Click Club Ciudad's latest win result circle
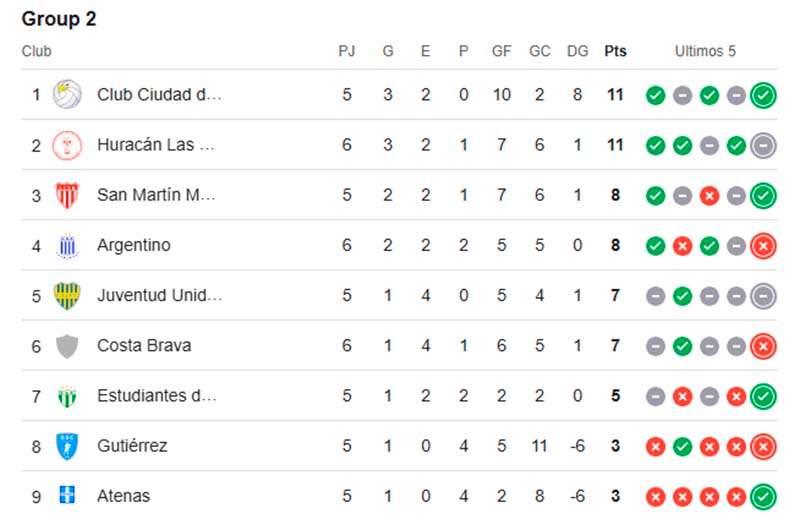 (x=763, y=95)
